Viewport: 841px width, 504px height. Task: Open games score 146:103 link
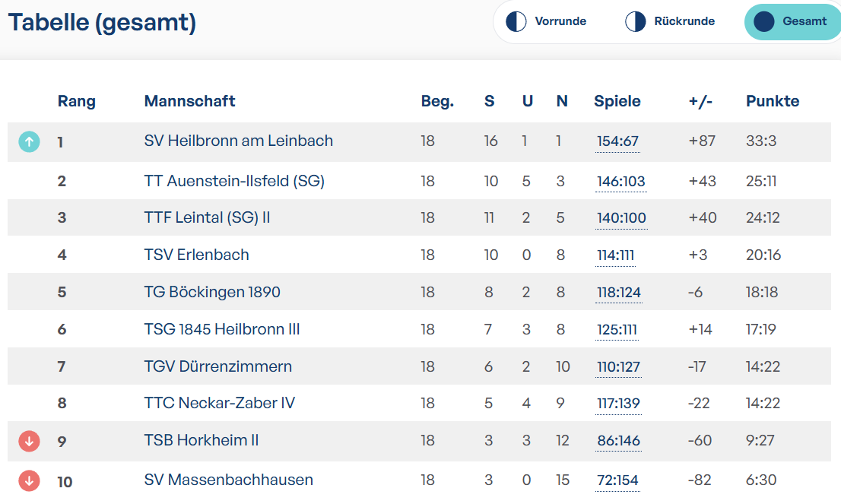click(621, 182)
